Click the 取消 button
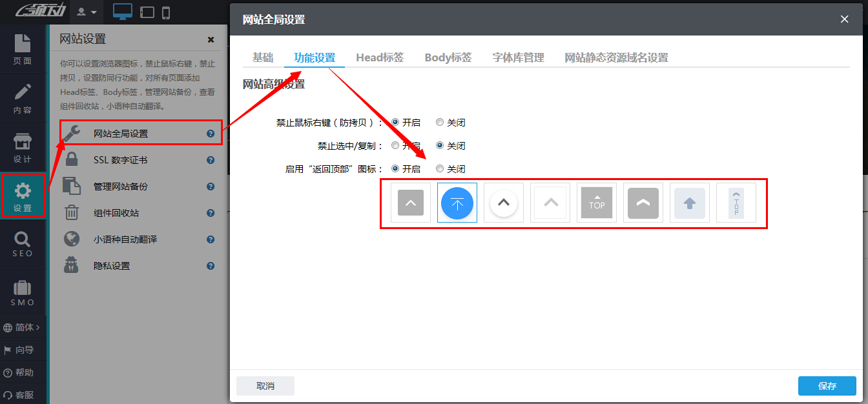The image size is (868, 404). pos(265,385)
